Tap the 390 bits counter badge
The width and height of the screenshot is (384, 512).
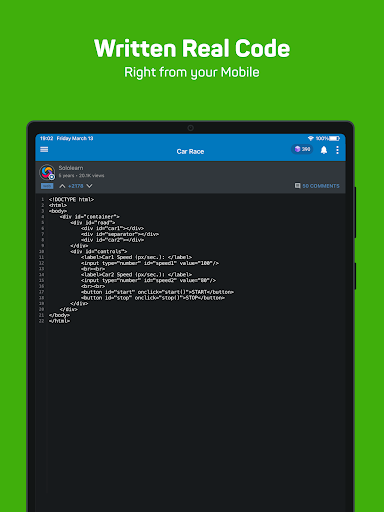click(302, 149)
